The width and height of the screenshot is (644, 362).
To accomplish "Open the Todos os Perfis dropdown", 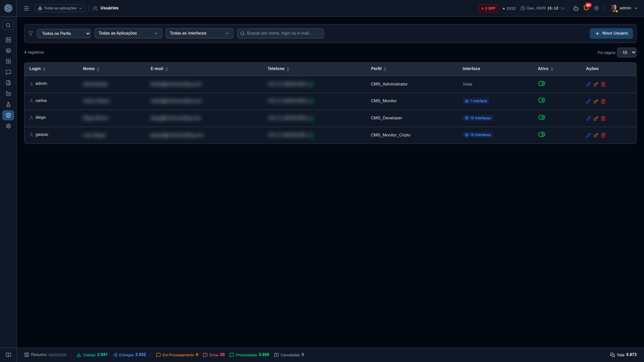I will (64, 33).
